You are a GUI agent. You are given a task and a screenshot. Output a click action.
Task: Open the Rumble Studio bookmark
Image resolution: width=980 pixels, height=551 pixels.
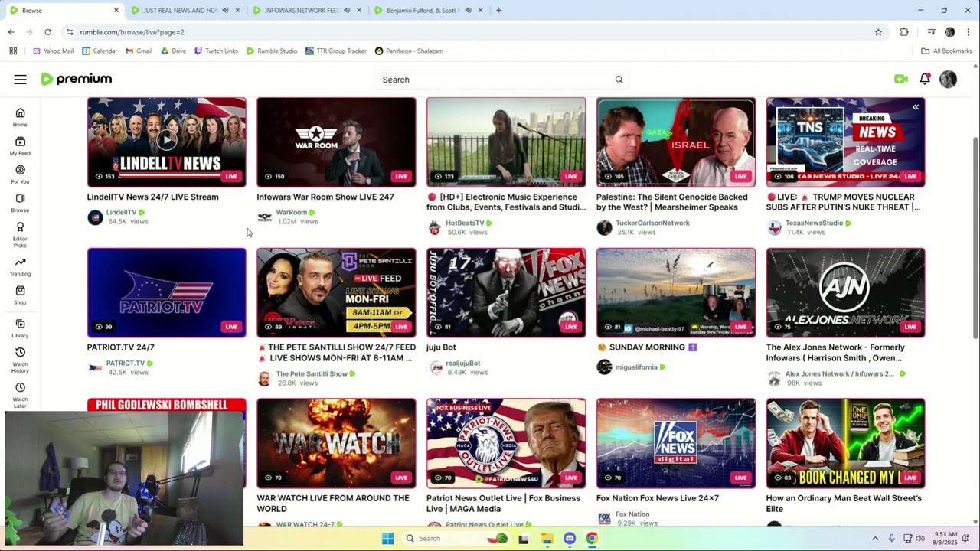click(272, 51)
